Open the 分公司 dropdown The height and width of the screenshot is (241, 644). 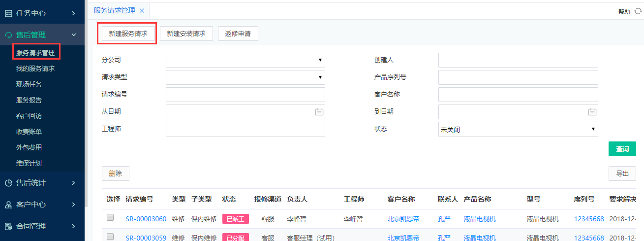(x=245, y=60)
